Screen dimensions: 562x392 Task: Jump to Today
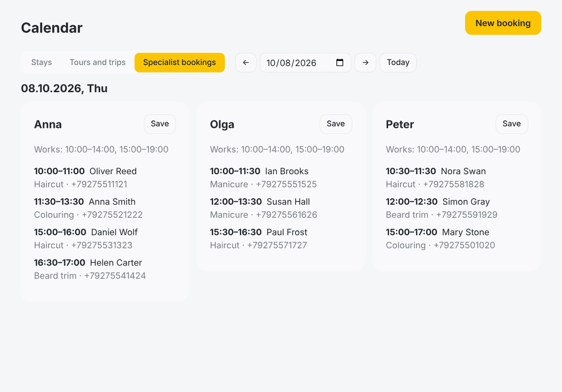pos(398,63)
